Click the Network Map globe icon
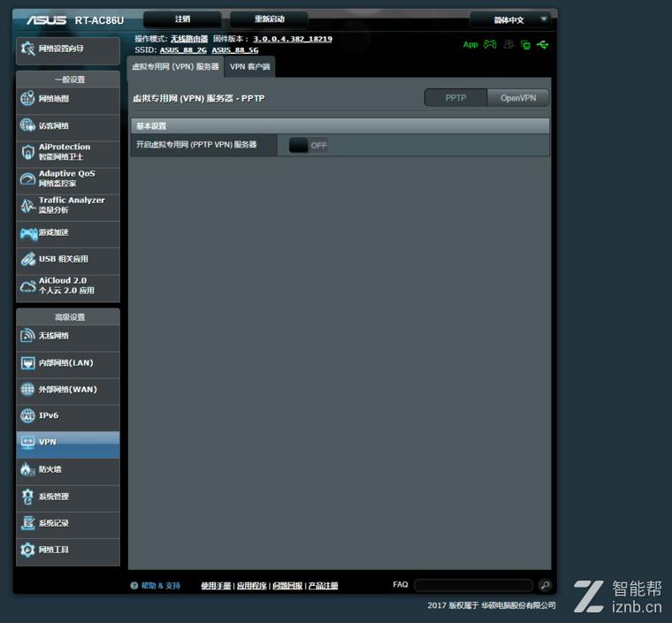 [27, 98]
